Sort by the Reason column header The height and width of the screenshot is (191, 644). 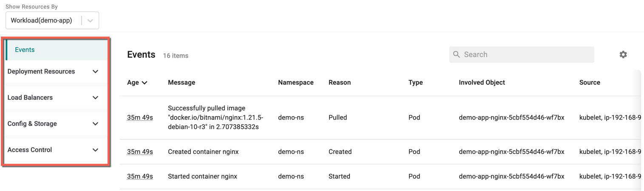click(x=340, y=83)
